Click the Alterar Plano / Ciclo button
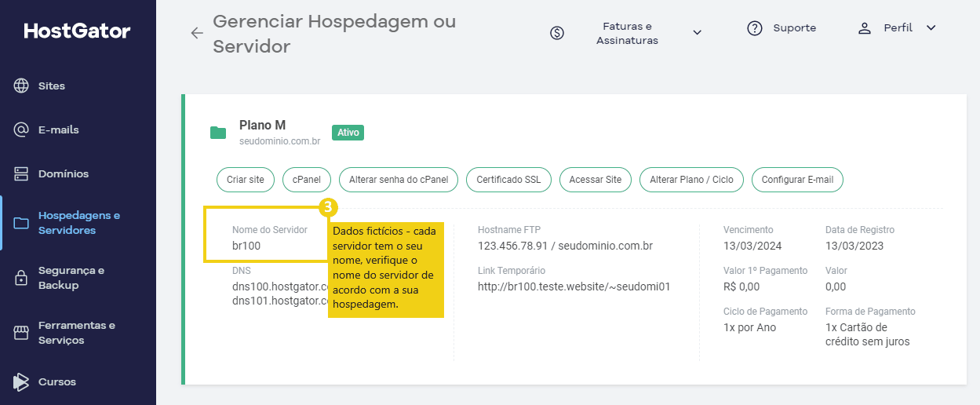Image resolution: width=980 pixels, height=405 pixels. [x=692, y=180]
